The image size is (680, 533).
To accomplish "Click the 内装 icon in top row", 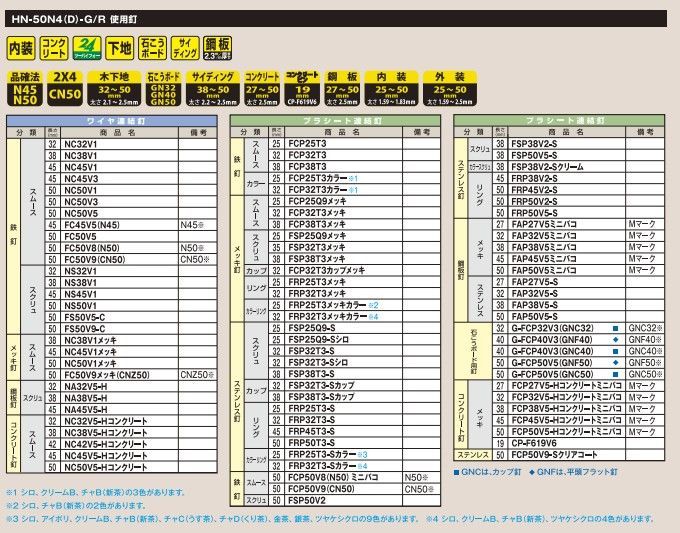I will 21,47.
